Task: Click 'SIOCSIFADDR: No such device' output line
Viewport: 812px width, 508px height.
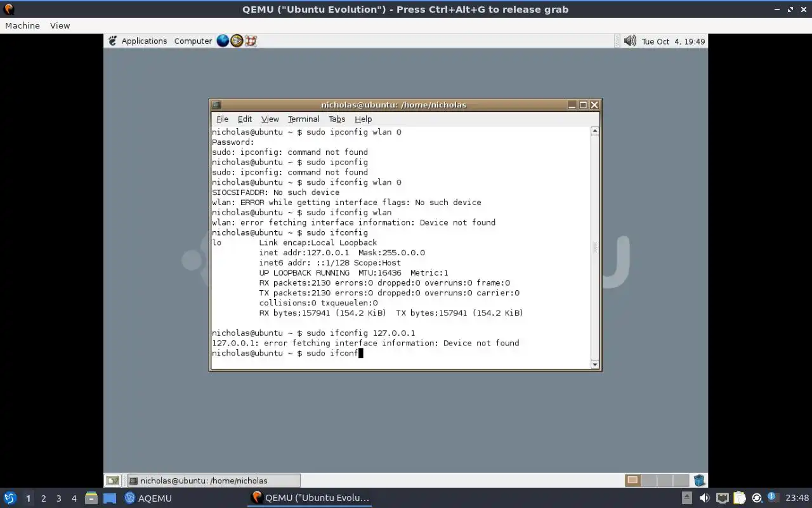Action: 275,192
